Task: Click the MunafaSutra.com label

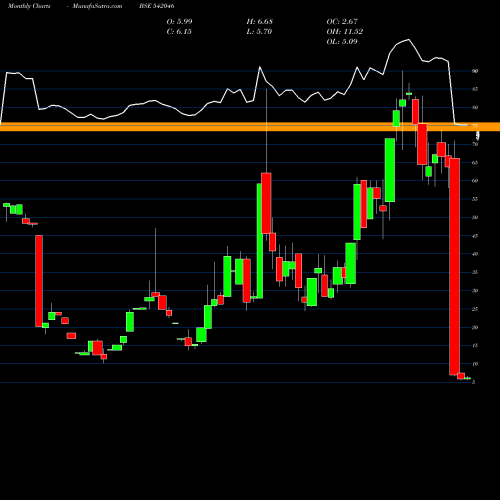Action: point(97,6)
